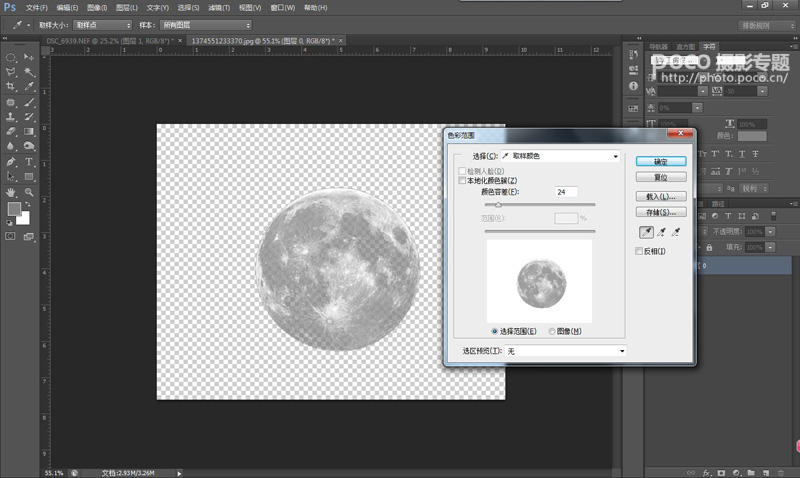Switch to the 直方图 panel tab
This screenshot has height=478, width=800.
click(685, 47)
